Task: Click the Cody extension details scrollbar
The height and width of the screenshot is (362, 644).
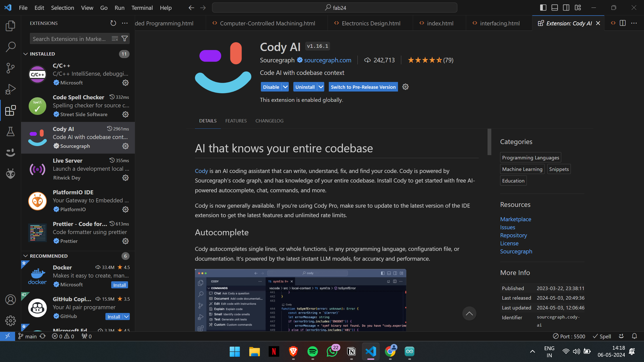Action: click(489, 142)
